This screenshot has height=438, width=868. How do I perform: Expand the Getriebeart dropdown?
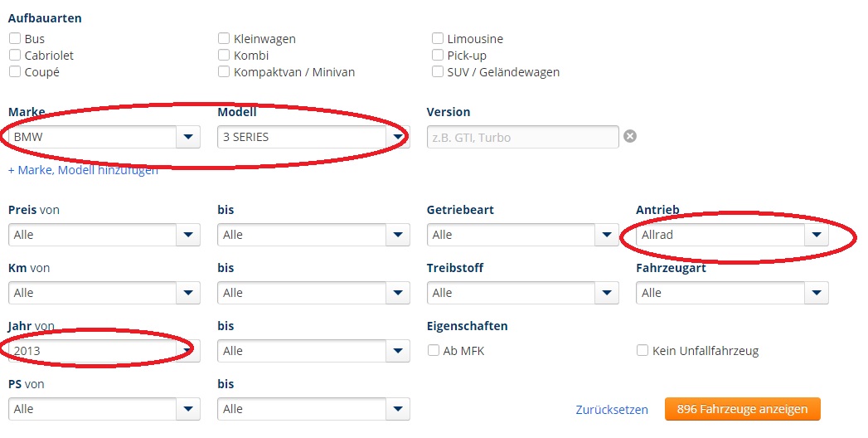(522, 235)
